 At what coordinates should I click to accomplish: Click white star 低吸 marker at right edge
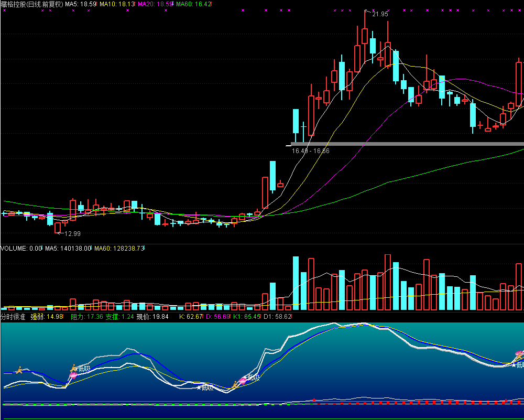514,365
